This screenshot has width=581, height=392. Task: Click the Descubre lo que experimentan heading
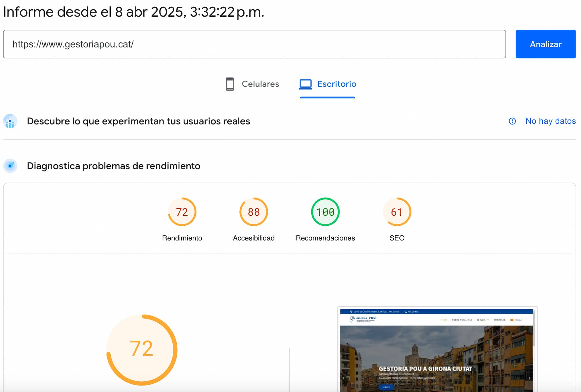tap(139, 121)
